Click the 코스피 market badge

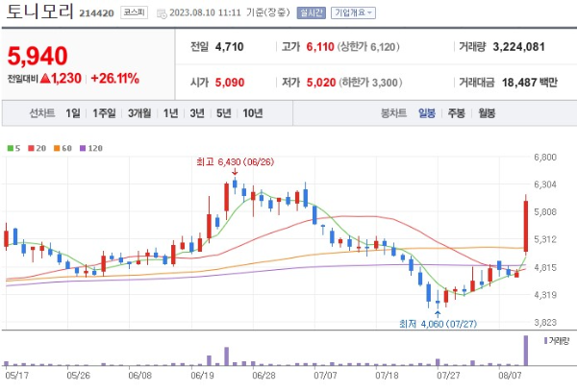click(134, 12)
